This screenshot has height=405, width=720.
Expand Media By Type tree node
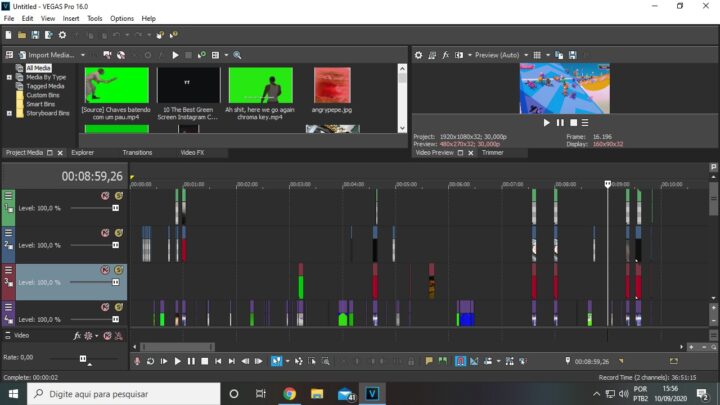click(9, 77)
